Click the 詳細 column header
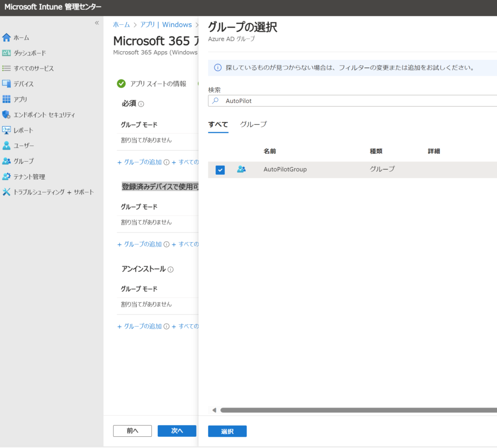The width and height of the screenshot is (497, 448). point(434,151)
